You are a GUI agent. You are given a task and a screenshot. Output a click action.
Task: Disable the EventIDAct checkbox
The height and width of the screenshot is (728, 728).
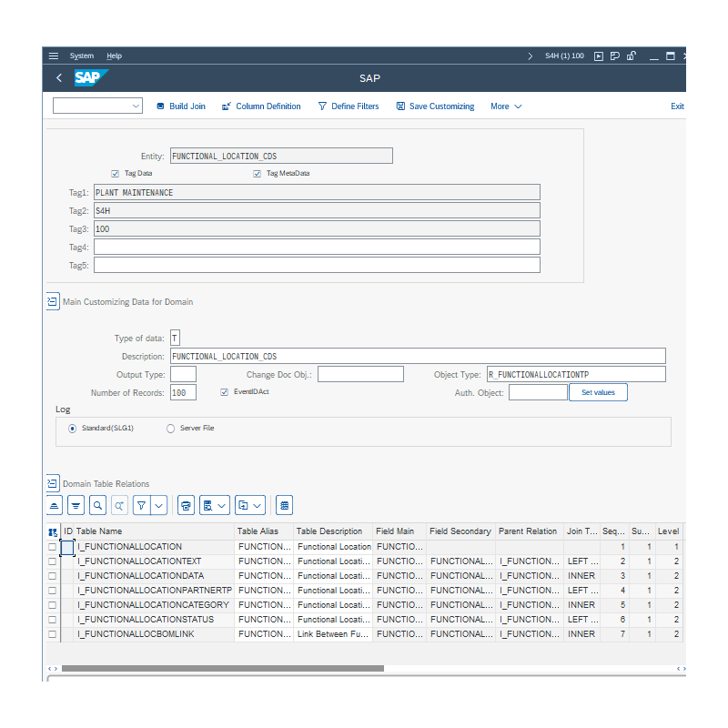coord(224,391)
